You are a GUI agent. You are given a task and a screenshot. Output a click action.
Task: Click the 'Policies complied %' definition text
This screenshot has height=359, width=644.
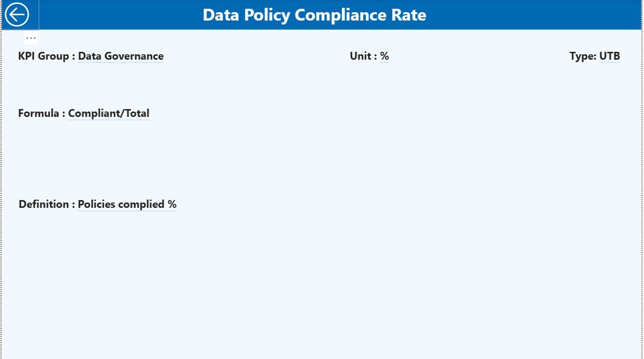click(126, 204)
